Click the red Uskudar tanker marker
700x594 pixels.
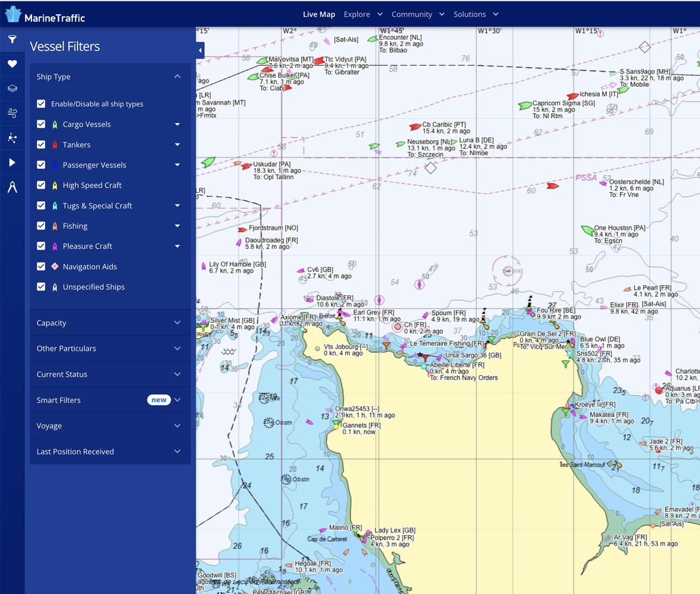[246, 167]
